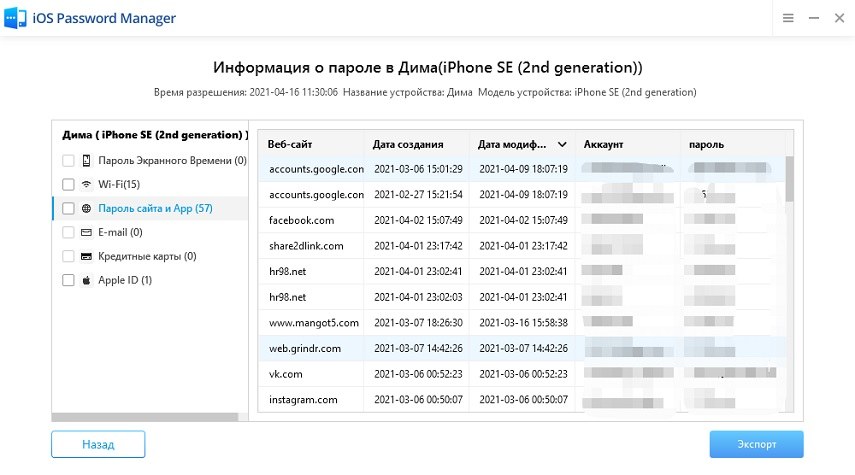Image resolution: width=855 pixels, height=475 pixels.
Task: Click the Wi-Fi signal icon
Action: pyautogui.click(x=86, y=184)
